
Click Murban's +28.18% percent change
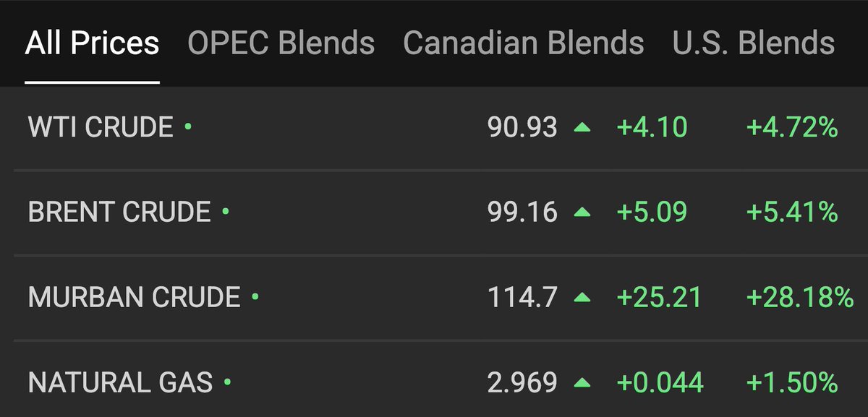point(800,297)
